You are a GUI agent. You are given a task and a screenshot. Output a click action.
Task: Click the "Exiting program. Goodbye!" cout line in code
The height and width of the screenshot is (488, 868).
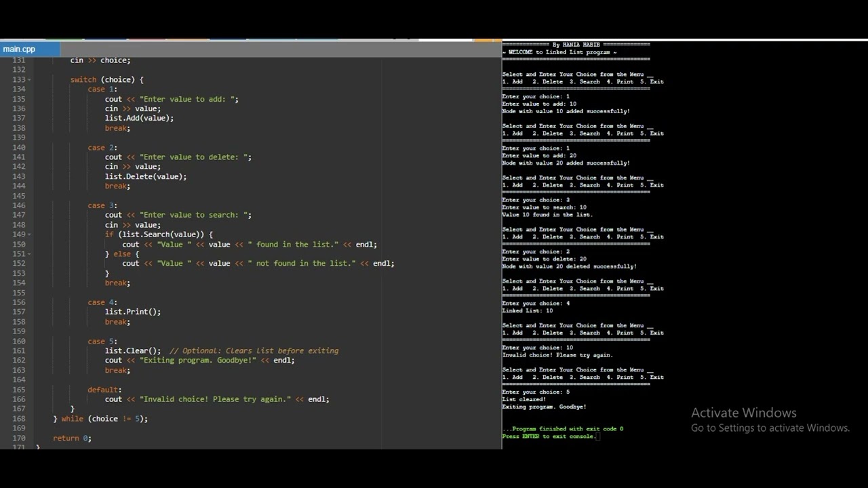coord(200,360)
